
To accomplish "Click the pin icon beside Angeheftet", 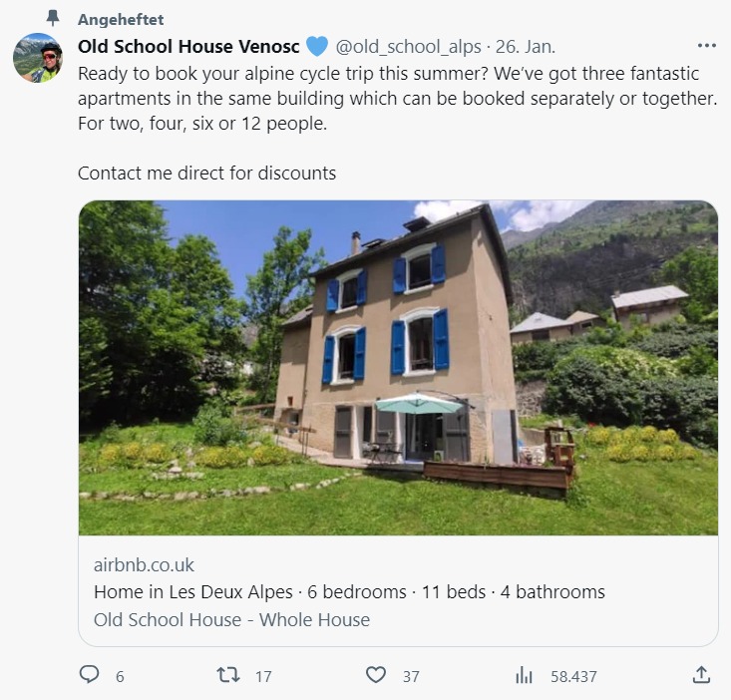I will click(54, 19).
